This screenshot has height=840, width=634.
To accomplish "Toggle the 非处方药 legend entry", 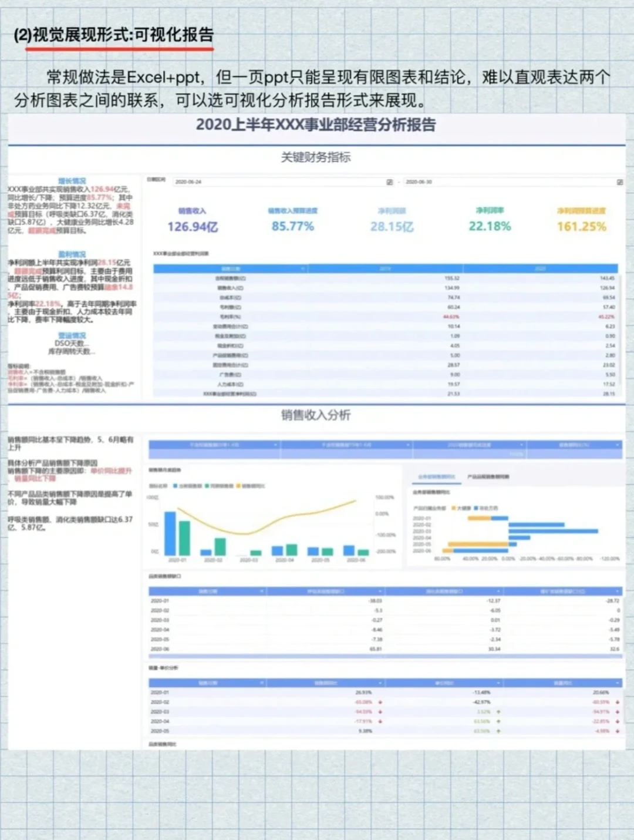I will pyautogui.click(x=486, y=508).
